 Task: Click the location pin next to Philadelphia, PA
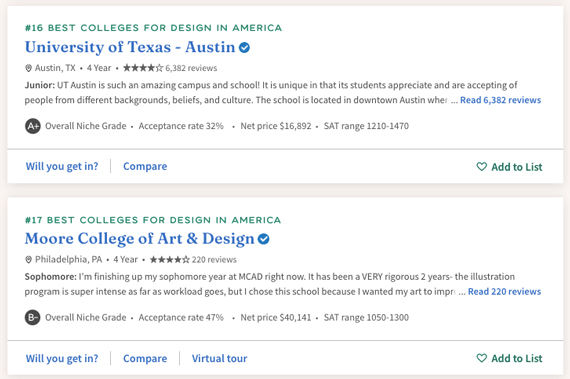(x=28, y=259)
